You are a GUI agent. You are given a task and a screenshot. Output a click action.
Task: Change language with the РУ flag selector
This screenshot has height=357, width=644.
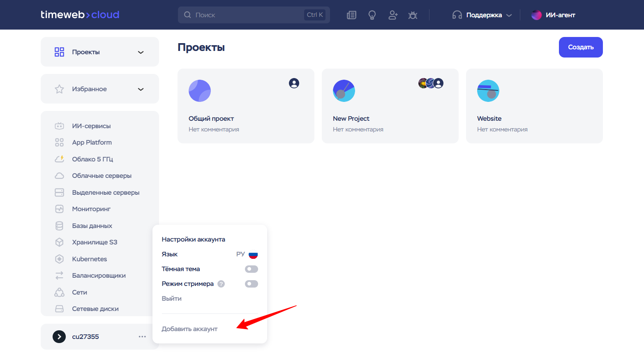pyautogui.click(x=247, y=254)
